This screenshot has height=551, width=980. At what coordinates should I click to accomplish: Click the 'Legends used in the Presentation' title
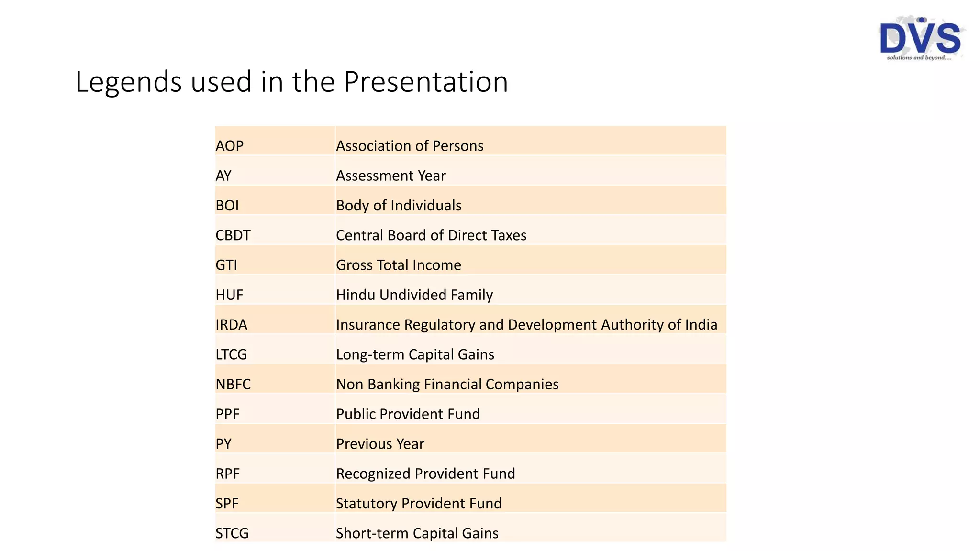[291, 82]
